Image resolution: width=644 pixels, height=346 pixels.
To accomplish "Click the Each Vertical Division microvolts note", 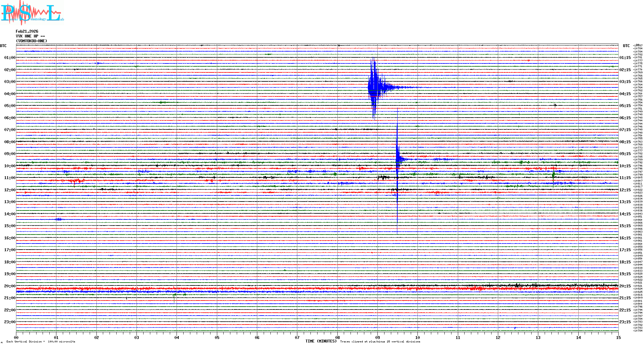I will [x=41, y=342].
